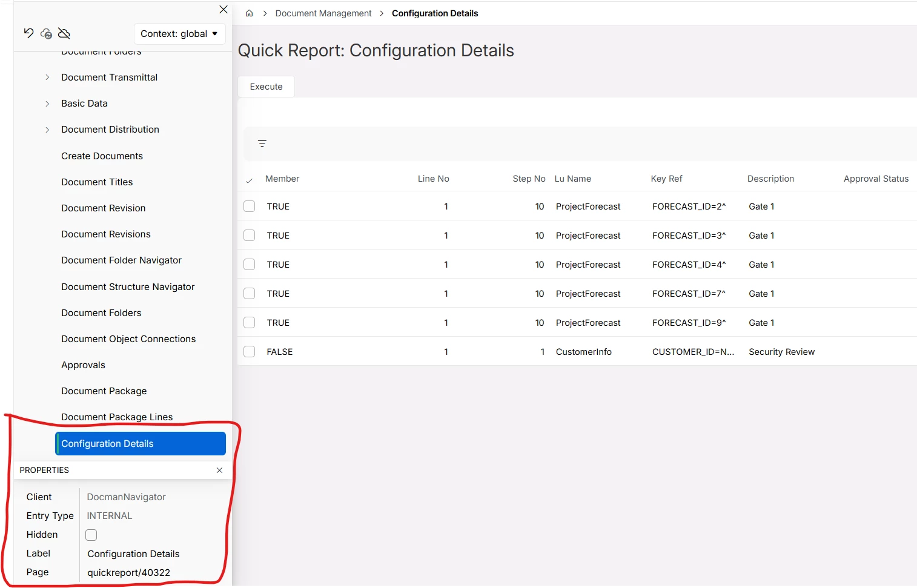The height and width of the screenshot is (588, 917).
Task: Open Create Documents page
Action: click(x=102, y=156)
